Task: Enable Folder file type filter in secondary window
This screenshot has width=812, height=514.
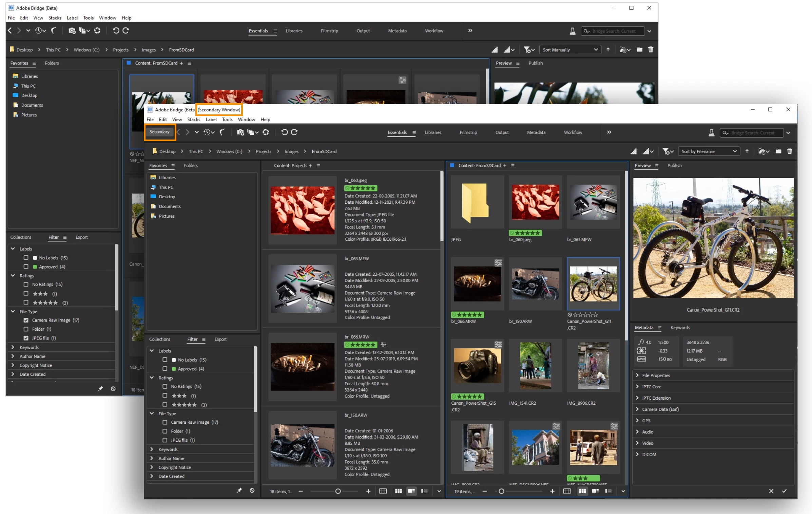Action: tap(165, 431)
